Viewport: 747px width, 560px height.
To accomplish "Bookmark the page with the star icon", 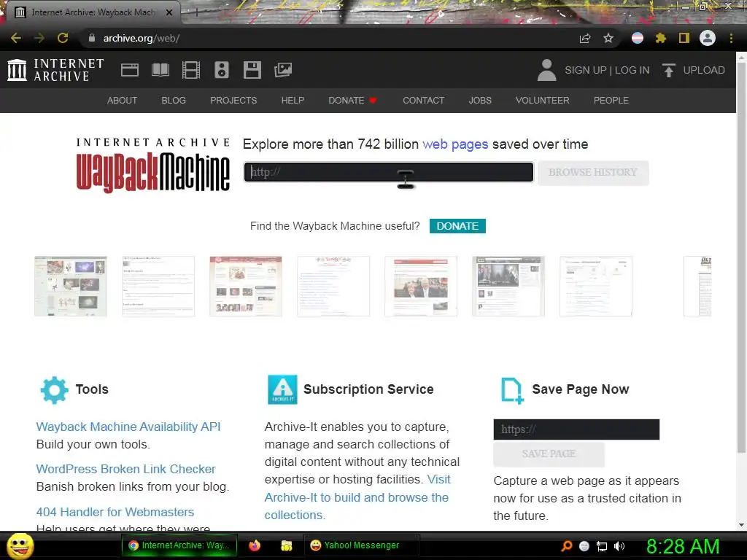I will pos(608,38).
